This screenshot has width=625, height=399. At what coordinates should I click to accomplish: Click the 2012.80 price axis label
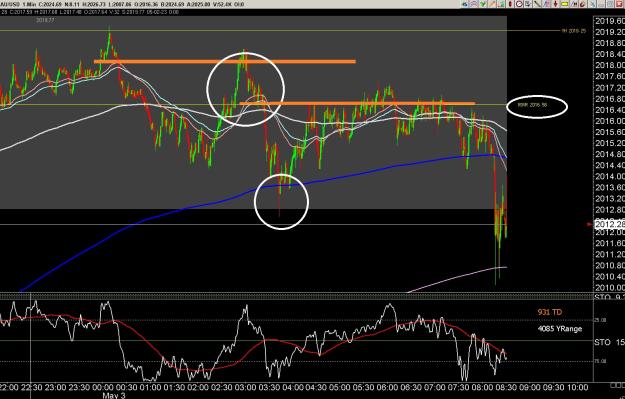click(x=609, y=210)
